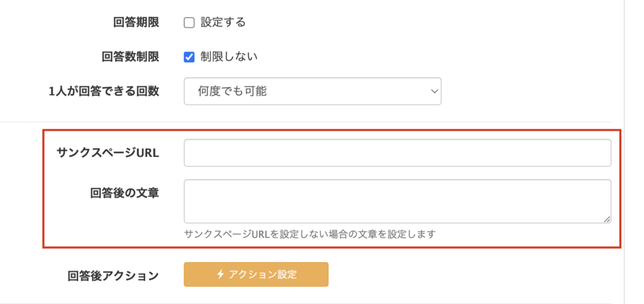Open the 何度でも可能 dropdown
This screenshot has height=304, width=644.
click(x=313, y=91)
